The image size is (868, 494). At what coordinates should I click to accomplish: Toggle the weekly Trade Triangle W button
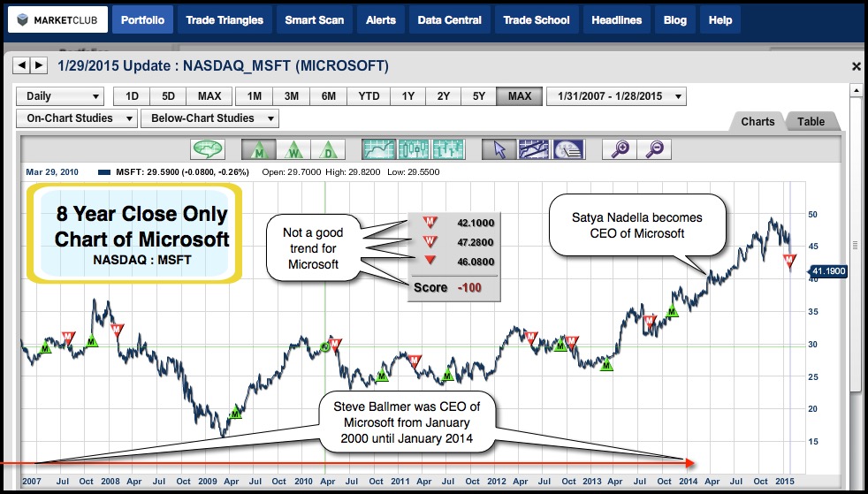pyautogui.click(x=293, y=149)
